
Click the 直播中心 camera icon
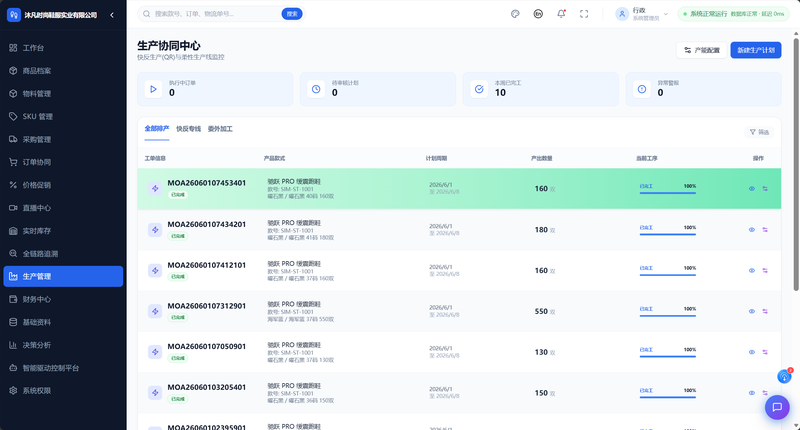tap(13, 208)
